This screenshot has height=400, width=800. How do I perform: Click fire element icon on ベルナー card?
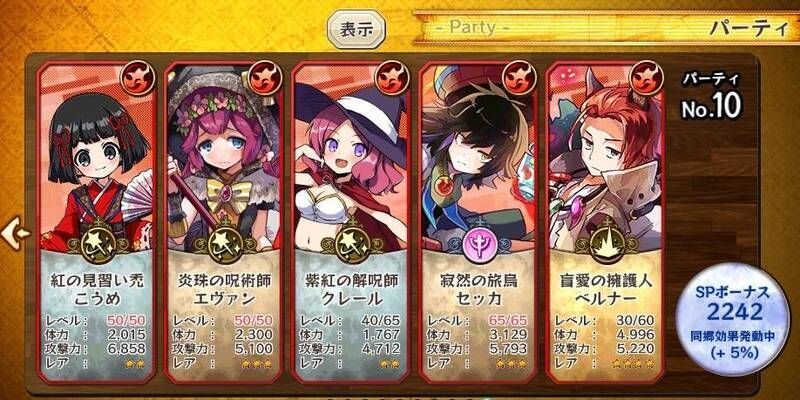(646, 78)
